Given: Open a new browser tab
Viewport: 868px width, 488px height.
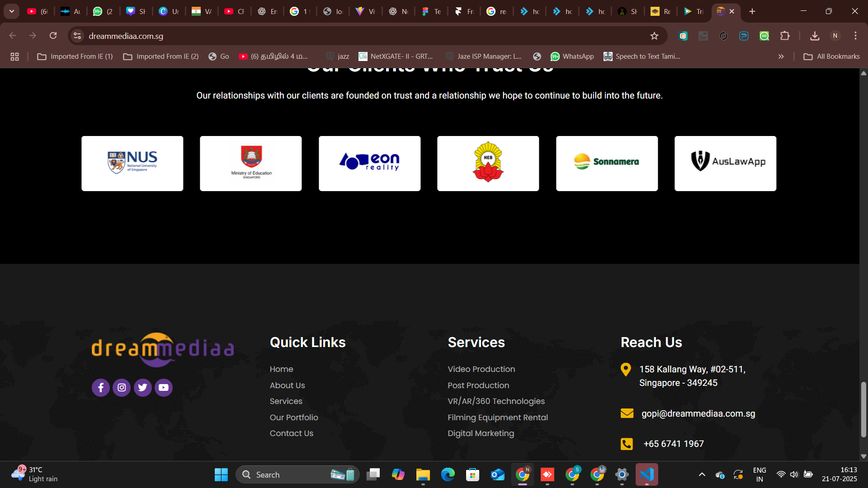Looking at the screenshot, I should pyautogui.click(x=752, y=11).
